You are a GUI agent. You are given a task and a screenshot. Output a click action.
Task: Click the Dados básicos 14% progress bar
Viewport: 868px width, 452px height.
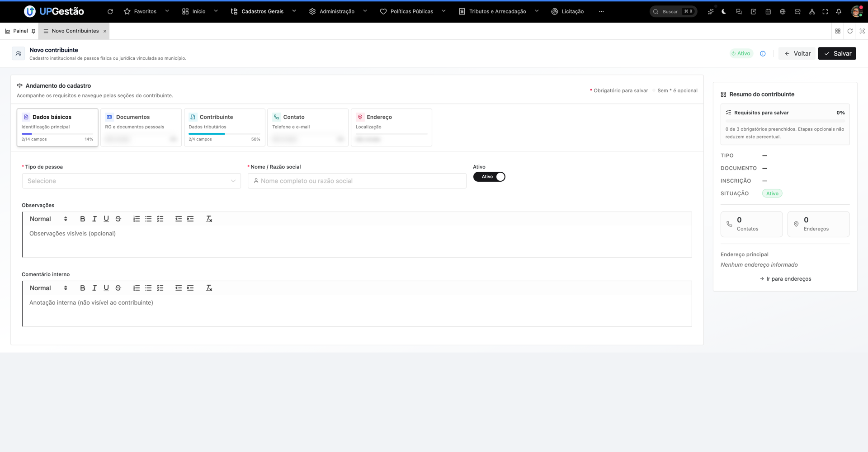pyautogui.click(x=57, y=134)
